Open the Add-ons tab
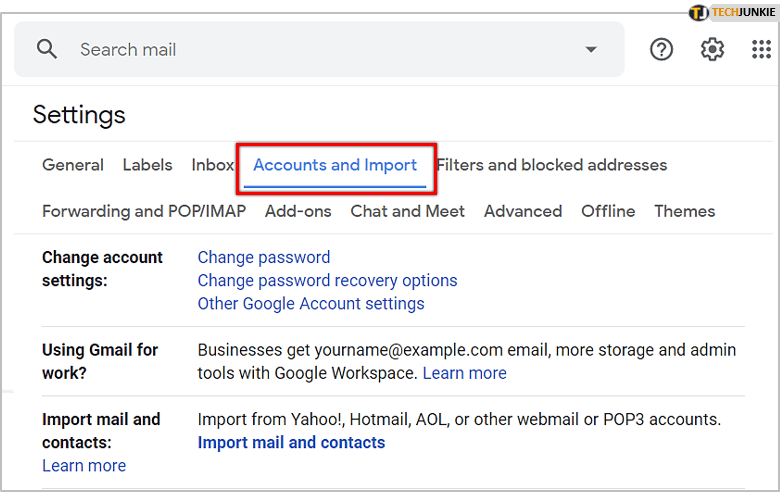Image resolution: width=783 pixels, height=492 pixels. [x=298, y=211]
